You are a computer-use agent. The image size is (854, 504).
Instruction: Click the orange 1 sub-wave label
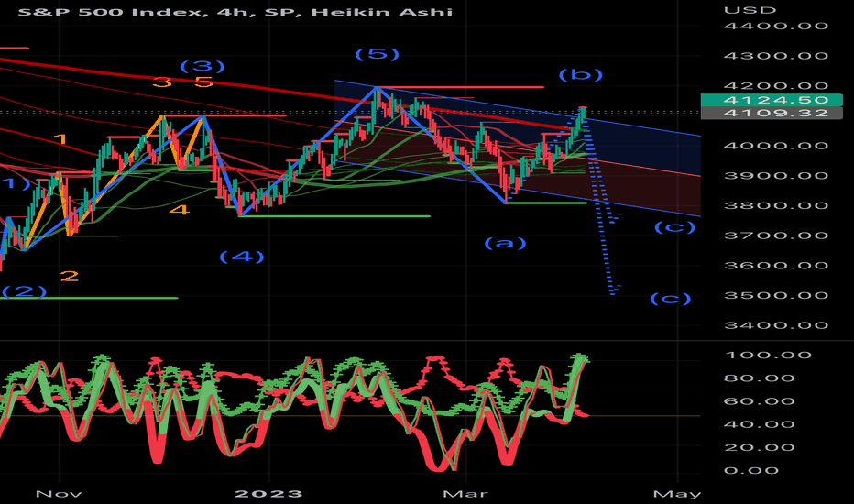pyautogui.click(x=60, y=139)
